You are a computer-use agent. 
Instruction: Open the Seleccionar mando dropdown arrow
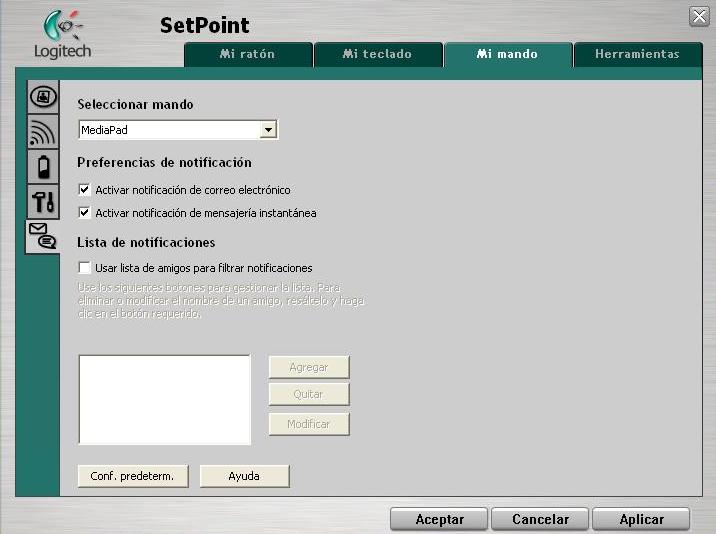268,130
